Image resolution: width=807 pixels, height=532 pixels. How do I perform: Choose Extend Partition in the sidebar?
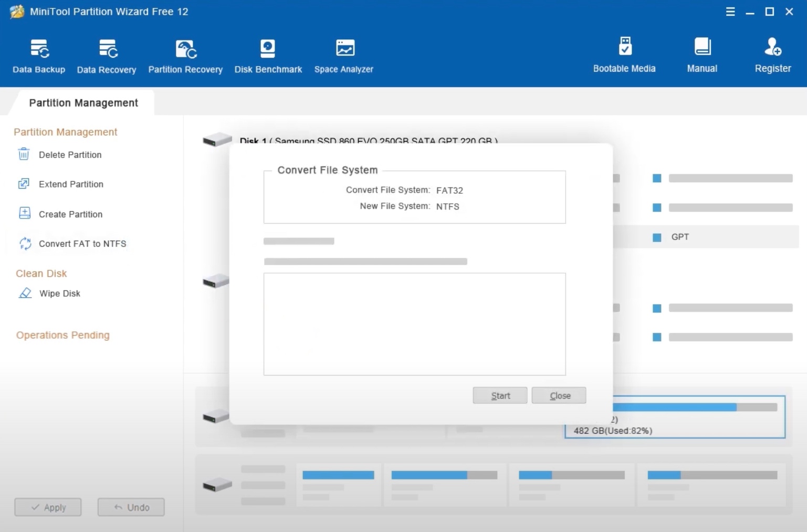(71, 184)
